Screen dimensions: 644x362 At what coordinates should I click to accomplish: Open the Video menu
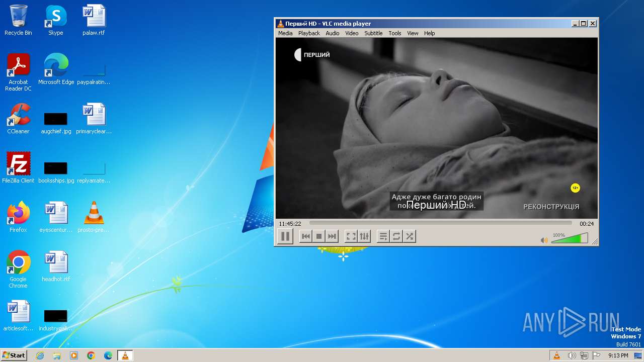(352, 33)
